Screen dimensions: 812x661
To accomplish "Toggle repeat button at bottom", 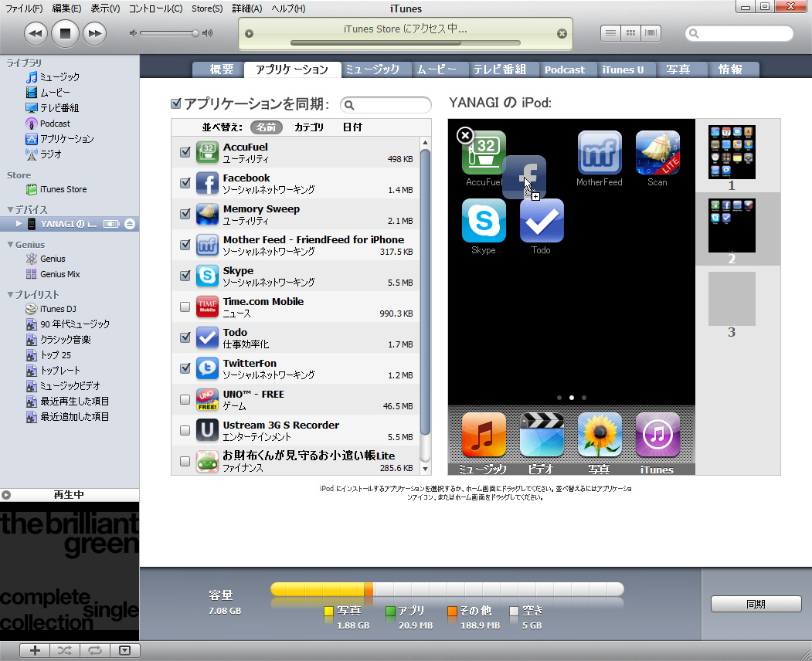I will tap(95, 651).
